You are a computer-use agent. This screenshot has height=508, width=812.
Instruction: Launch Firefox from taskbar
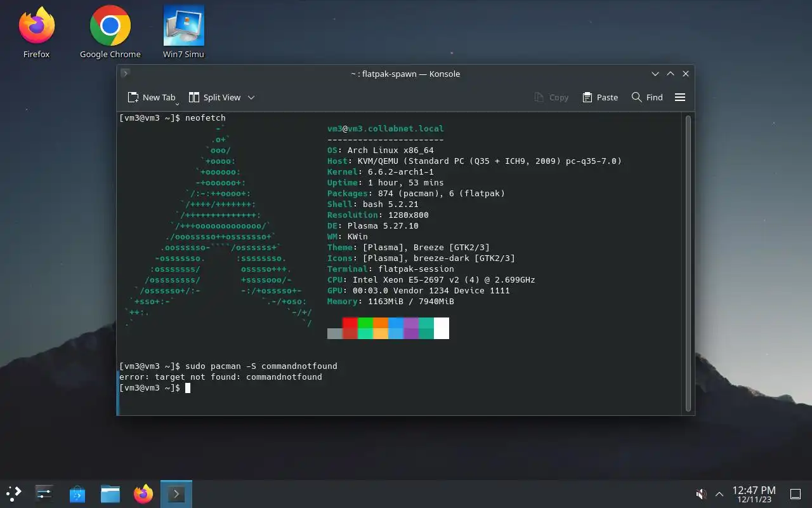(x=143, y=493)
